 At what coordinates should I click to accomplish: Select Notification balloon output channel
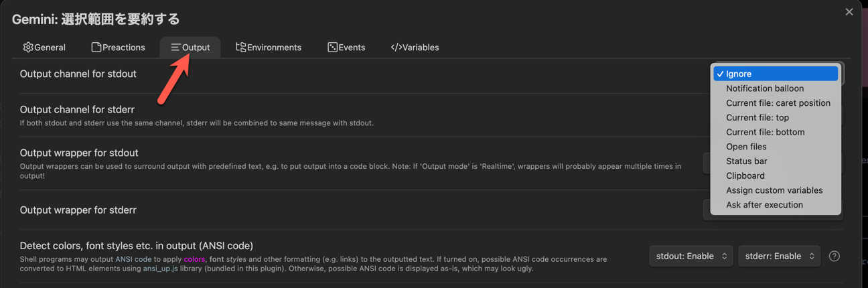(x=765, y=88)
